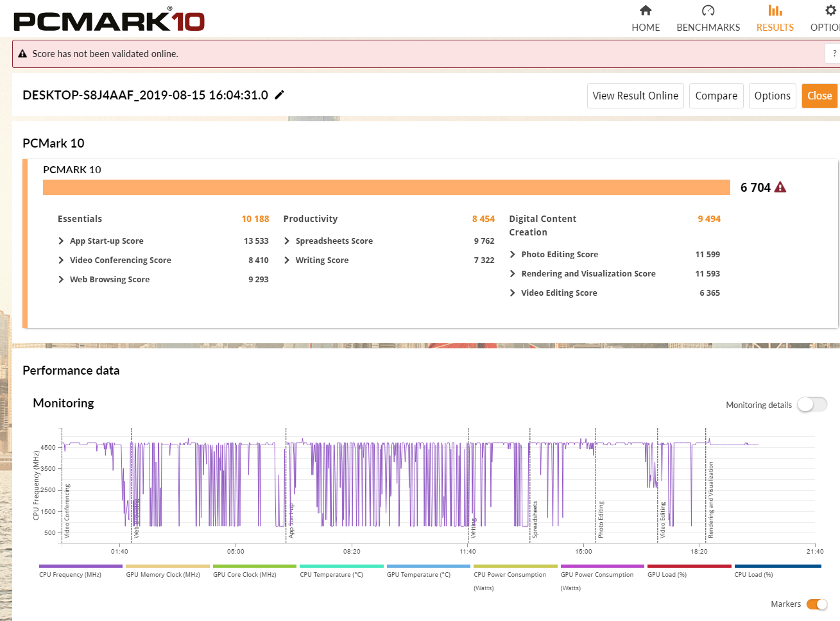The image size is (840, 621).
Task: Expand the Spreadsheets Score details
Action: 287,241
